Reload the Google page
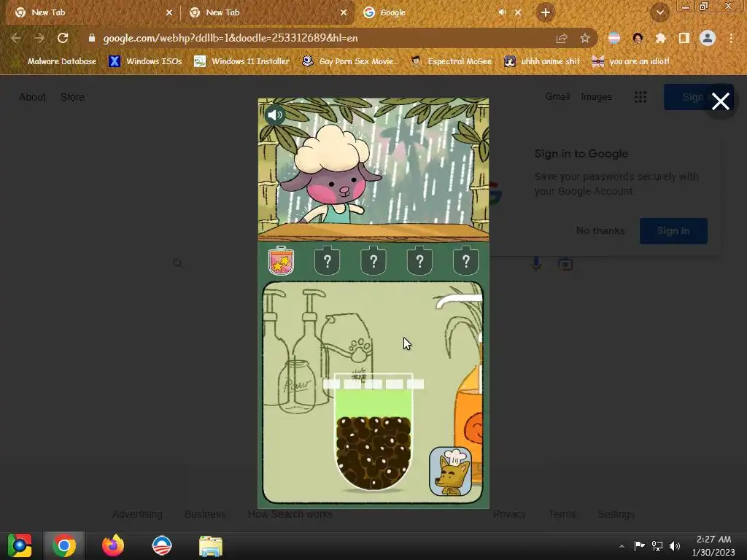The width and height of the screenshot is (747, 560). (63, 38)
